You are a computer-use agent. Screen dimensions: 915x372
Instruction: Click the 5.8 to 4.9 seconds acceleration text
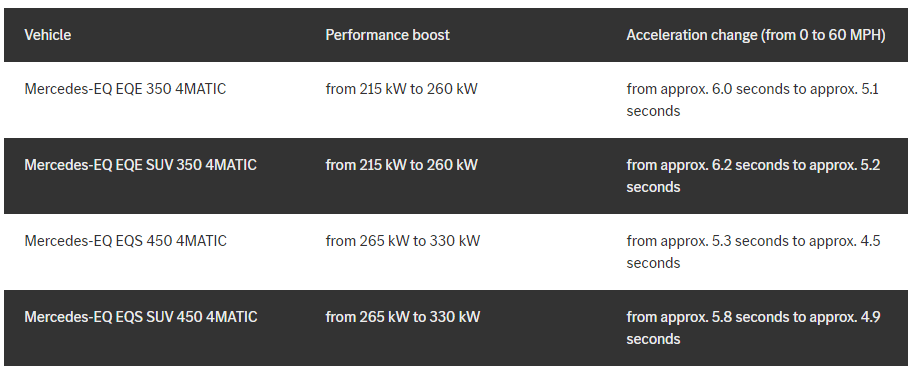[x=753, y=328]
